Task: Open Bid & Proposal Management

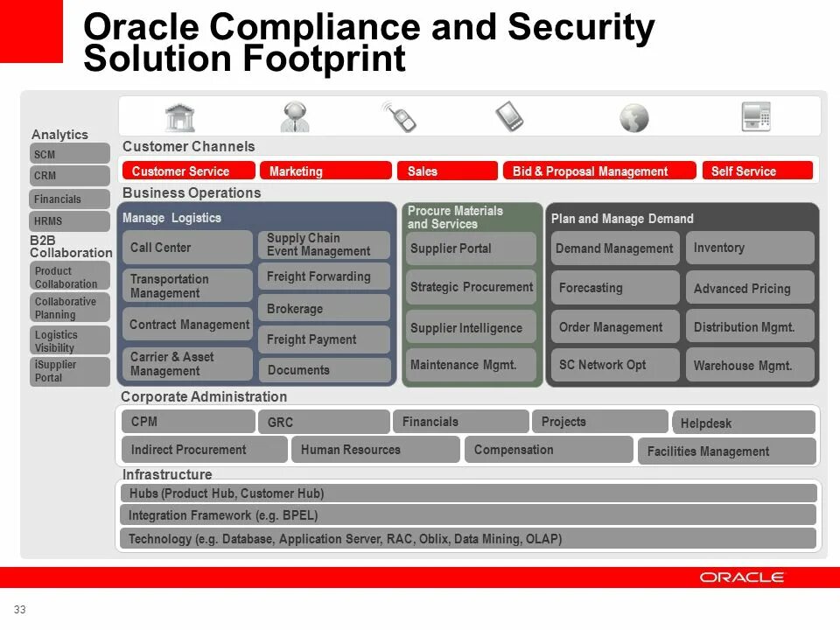Action: pos(599,171)
